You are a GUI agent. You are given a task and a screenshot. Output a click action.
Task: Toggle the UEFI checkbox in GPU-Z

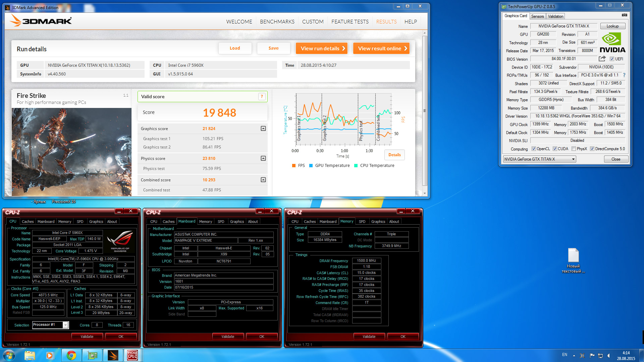click(x=612, y=59)
